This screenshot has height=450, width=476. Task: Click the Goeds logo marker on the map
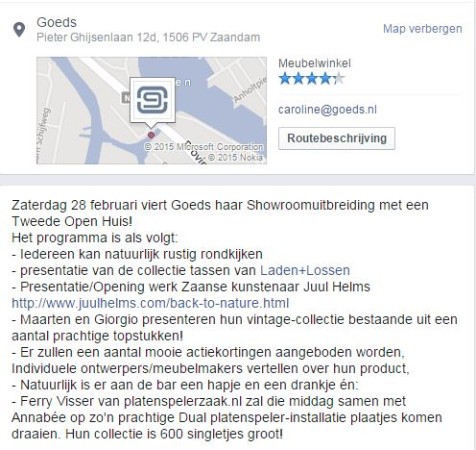(152, 100)
